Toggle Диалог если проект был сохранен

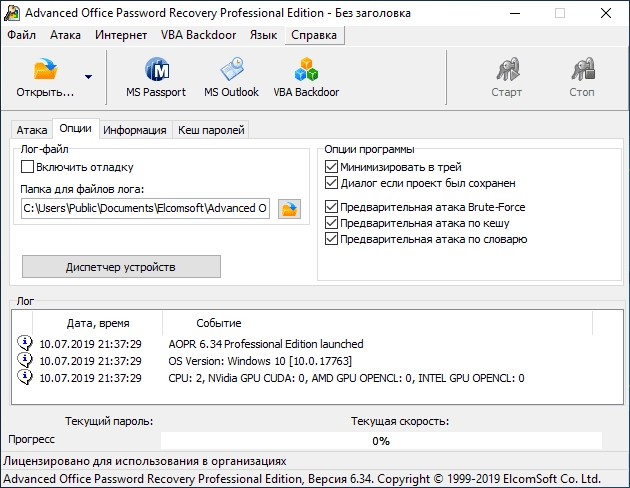[x=331, y=183]
